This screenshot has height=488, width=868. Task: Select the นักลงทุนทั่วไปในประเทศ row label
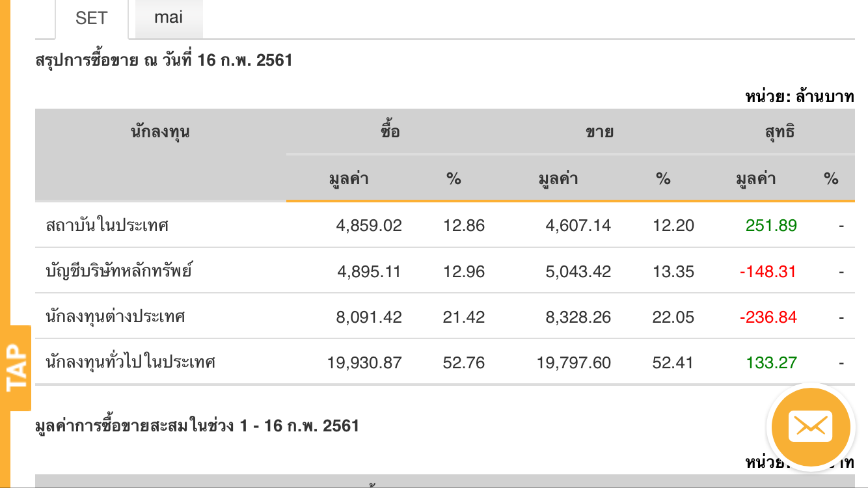(131, 362)
